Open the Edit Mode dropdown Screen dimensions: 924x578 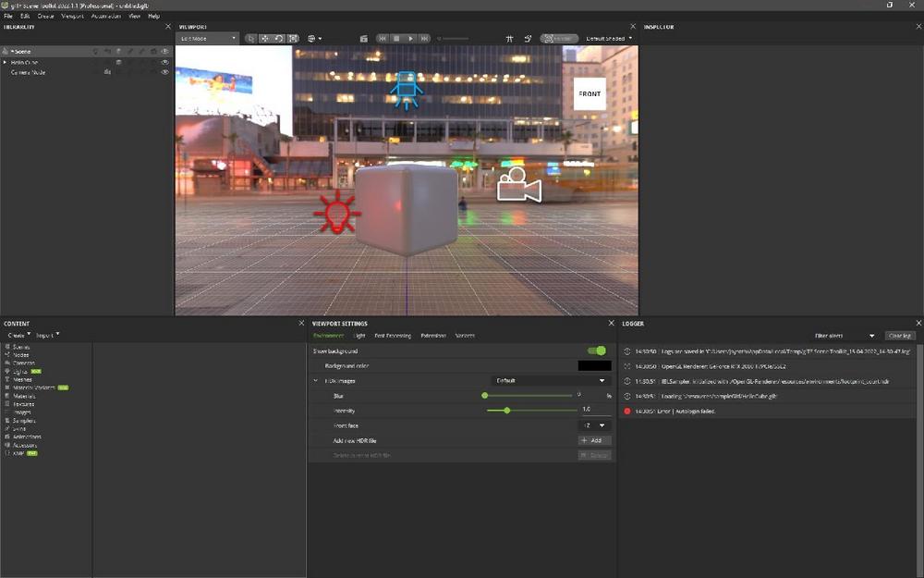207,39
